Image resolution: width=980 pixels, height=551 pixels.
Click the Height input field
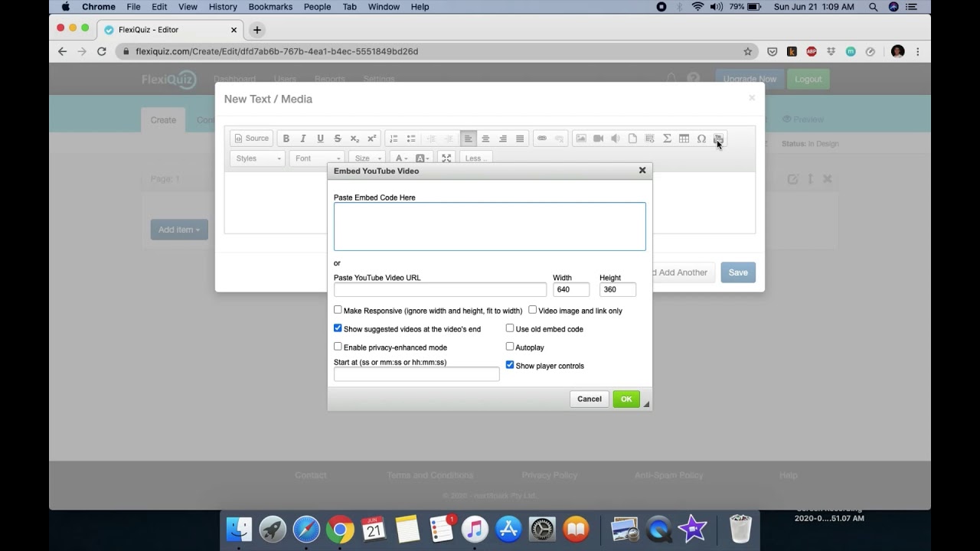tap(618, 289)
